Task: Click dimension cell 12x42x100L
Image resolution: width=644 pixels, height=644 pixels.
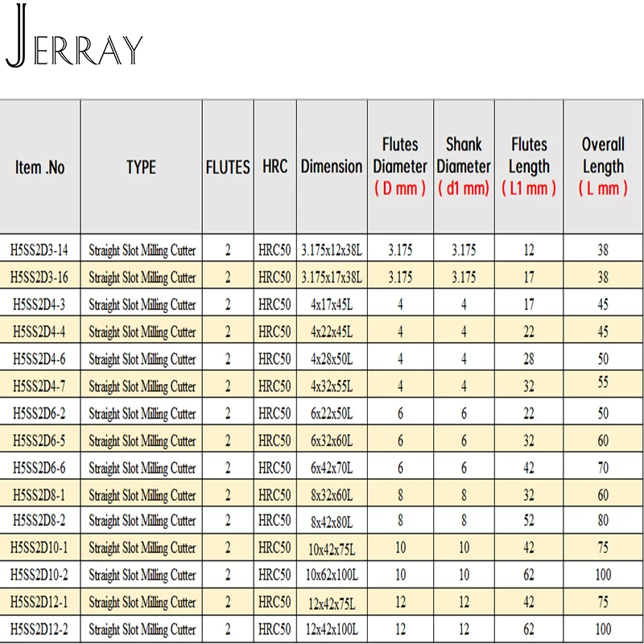Action: click(332, 630)
